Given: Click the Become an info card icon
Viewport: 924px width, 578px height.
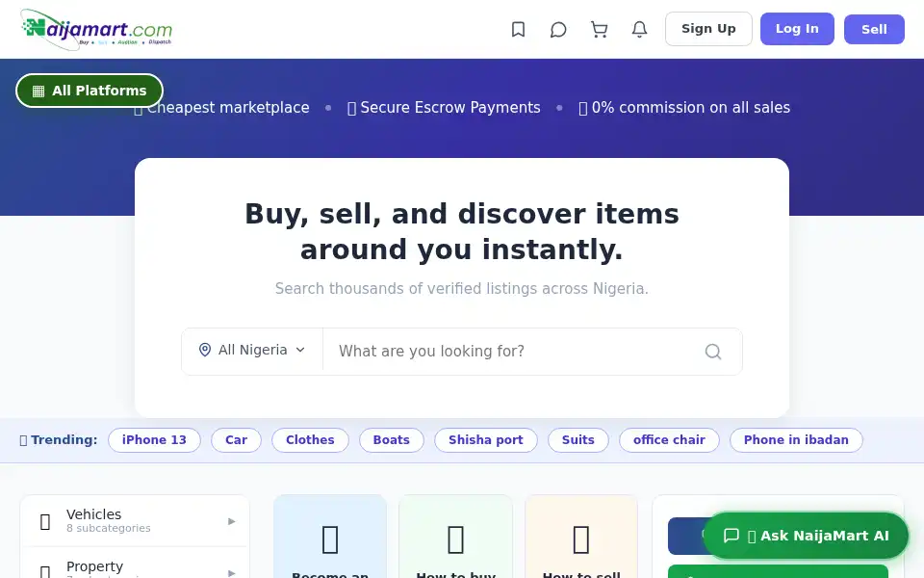Looking at the screenshot, I should [x=330, y=539].
